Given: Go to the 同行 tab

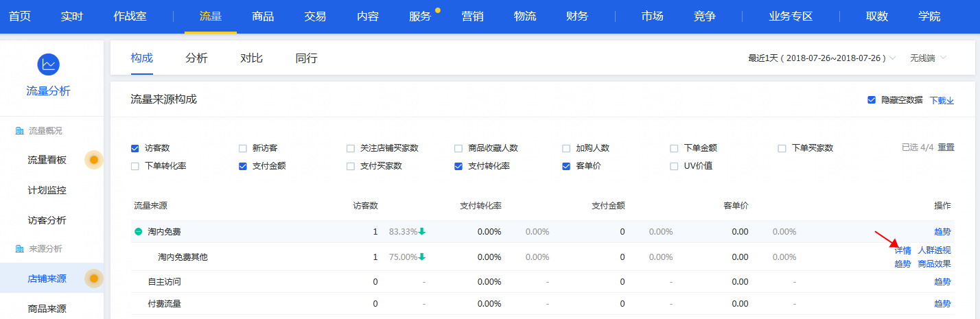Looking at the screenshot, I should click(x=306, y=58).
